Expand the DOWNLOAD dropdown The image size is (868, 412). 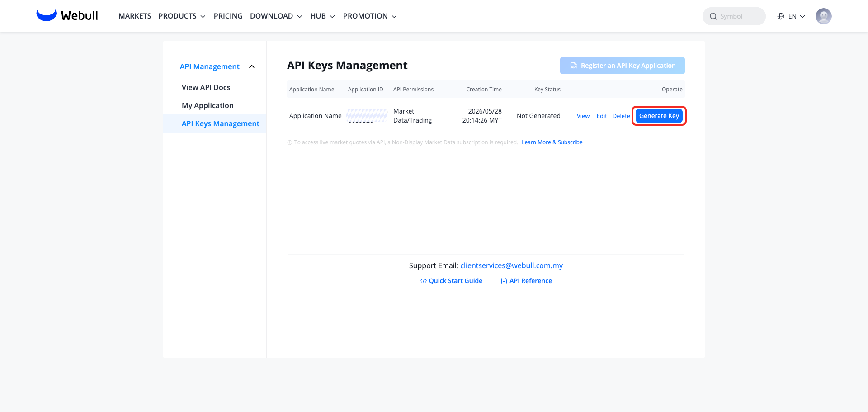(276, 16)
